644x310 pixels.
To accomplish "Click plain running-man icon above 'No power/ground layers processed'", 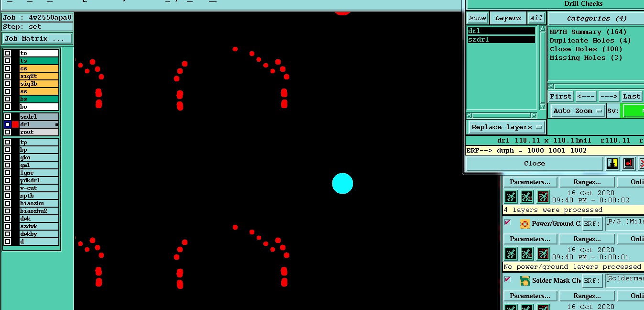I will [511, 254].
